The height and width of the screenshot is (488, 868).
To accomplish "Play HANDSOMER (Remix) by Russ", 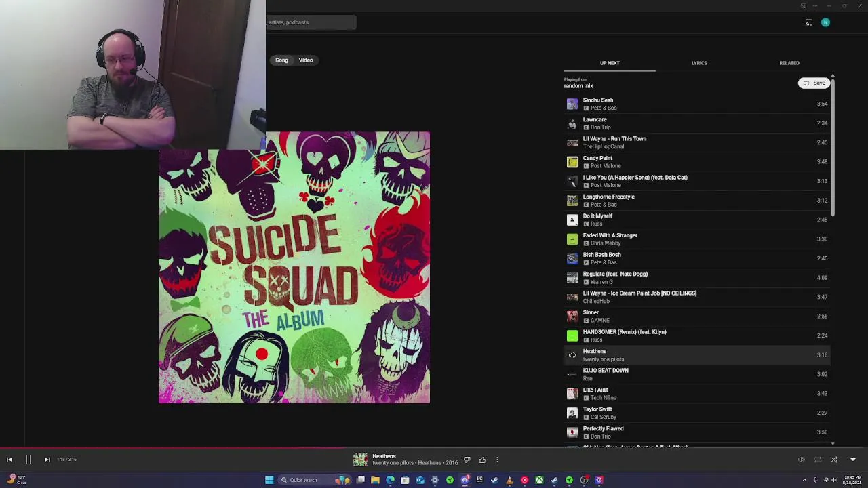I will click(x=697, y=335).
